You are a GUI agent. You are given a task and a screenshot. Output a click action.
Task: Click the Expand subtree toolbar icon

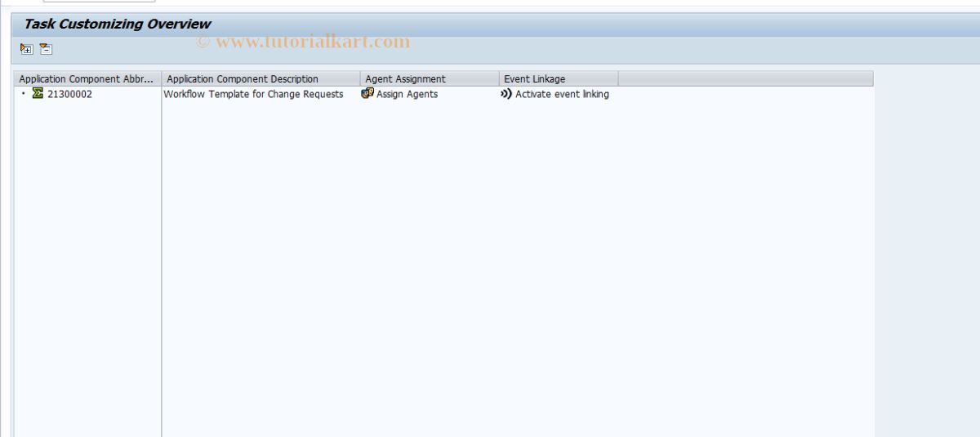26,49
